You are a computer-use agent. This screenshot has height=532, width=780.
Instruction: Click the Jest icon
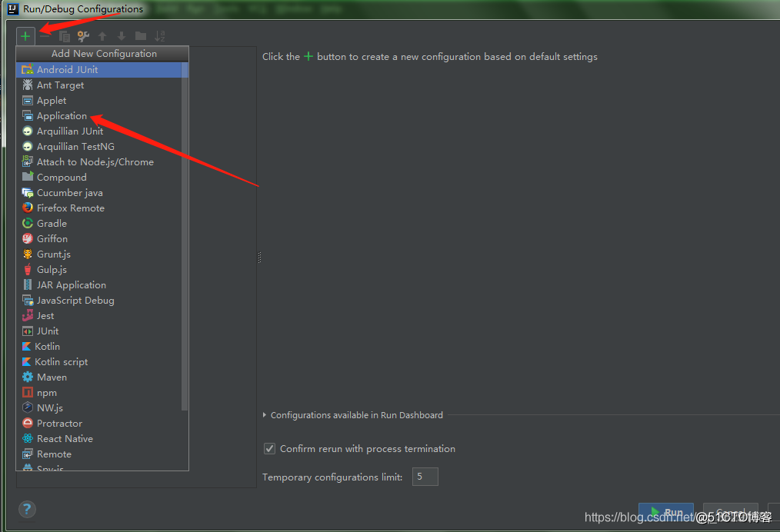click(x=28, y=316)
